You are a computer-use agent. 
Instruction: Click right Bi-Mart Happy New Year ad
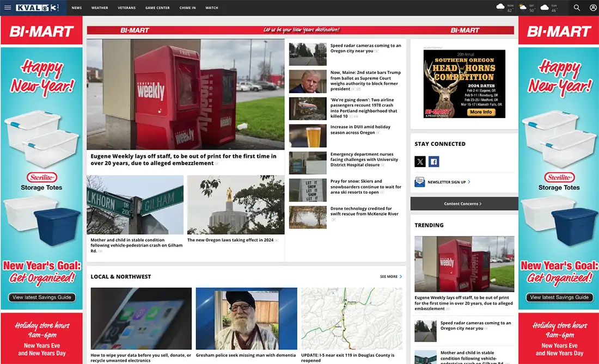pos(559,190)
